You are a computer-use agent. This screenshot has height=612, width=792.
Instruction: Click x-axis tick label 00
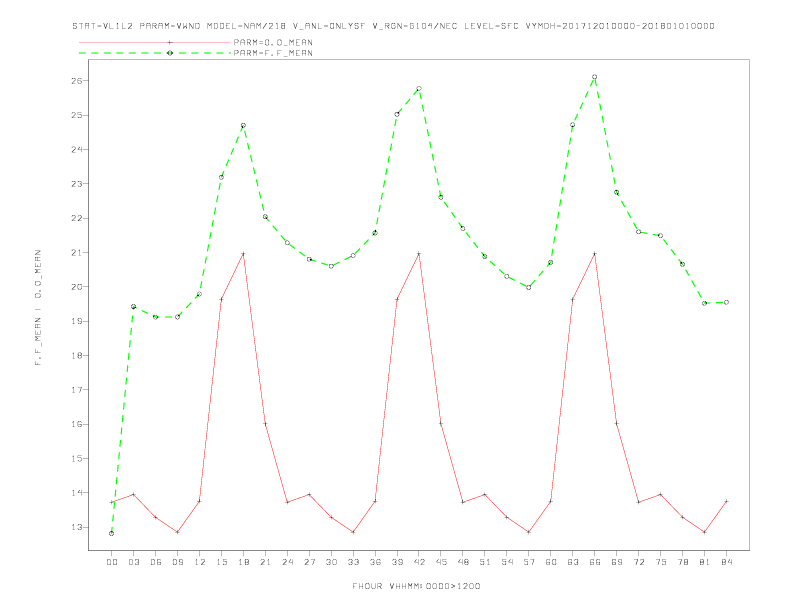click(x=112, y=562)
